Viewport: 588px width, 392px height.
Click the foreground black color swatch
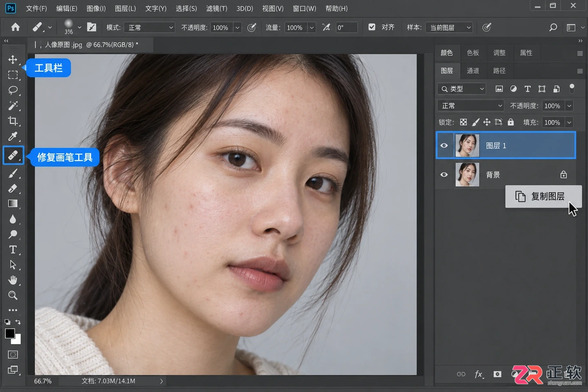pos(10,333)
